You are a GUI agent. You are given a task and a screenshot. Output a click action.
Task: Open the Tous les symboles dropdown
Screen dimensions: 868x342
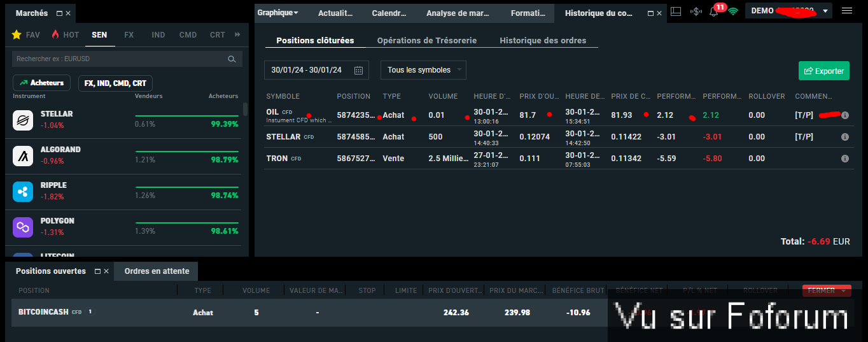click(x=423, y=70)
